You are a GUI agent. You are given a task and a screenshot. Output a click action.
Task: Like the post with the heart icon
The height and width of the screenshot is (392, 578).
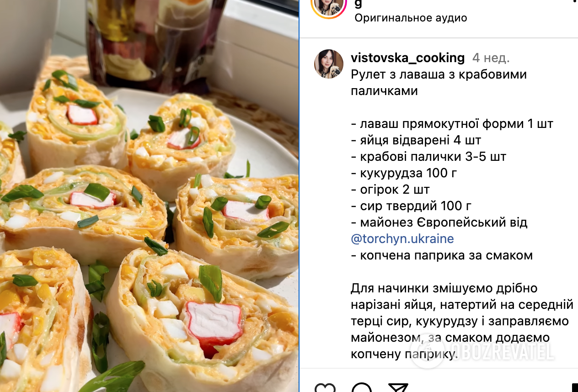click(x=325, y=388)
